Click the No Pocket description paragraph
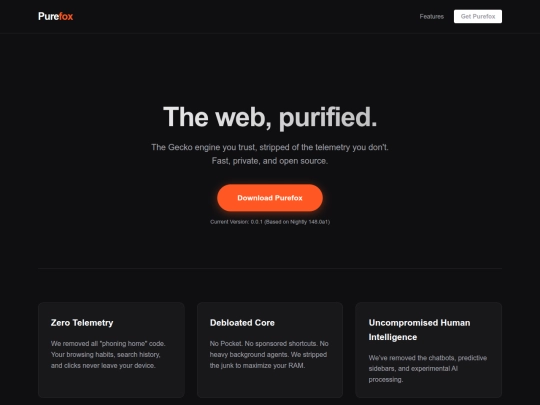The image size is (540, 405). 269,354
